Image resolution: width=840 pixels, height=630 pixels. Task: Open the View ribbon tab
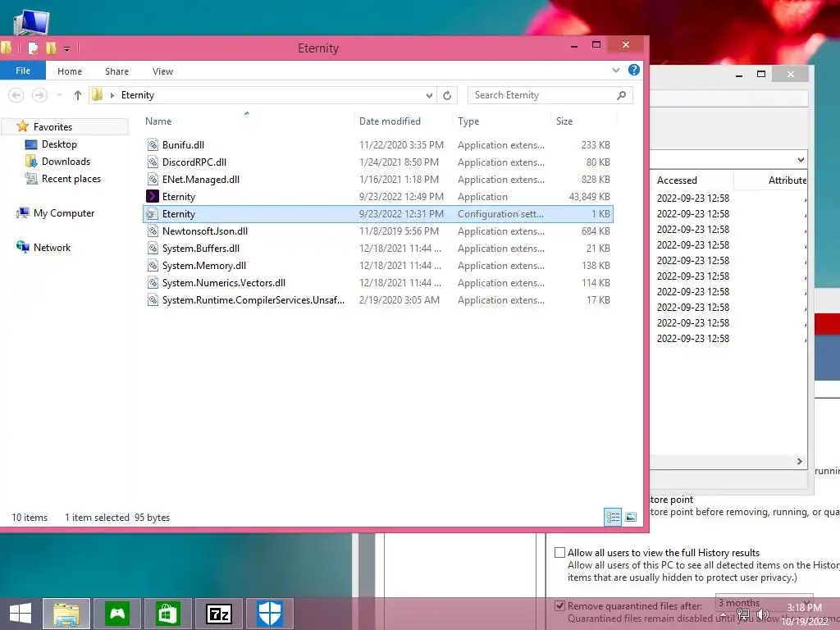[x=162, y=71]
